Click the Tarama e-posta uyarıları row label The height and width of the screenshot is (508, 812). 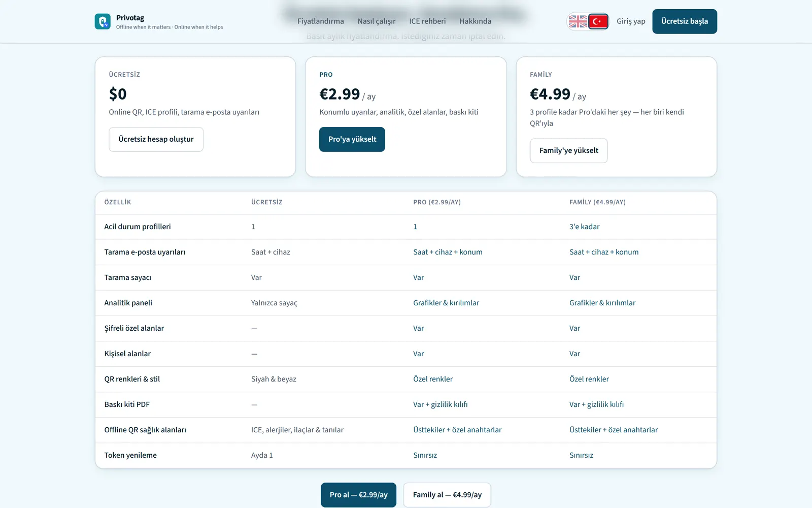[145, 252]
